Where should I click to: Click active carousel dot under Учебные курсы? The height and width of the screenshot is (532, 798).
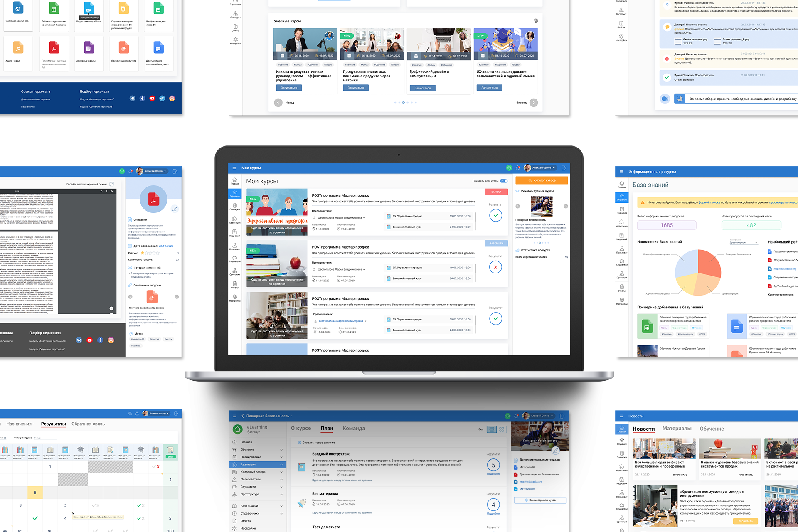click(x=403, y=103)
